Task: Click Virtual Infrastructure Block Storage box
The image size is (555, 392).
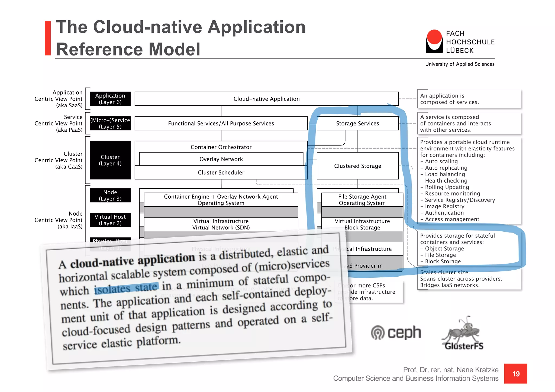Action: tap(362, 224)
